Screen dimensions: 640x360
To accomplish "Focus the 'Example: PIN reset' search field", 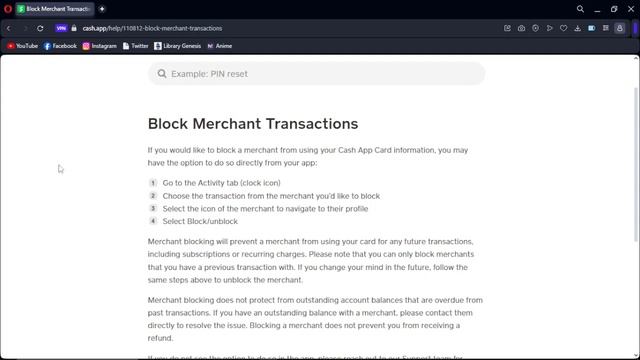I will [x=316, y=74].
